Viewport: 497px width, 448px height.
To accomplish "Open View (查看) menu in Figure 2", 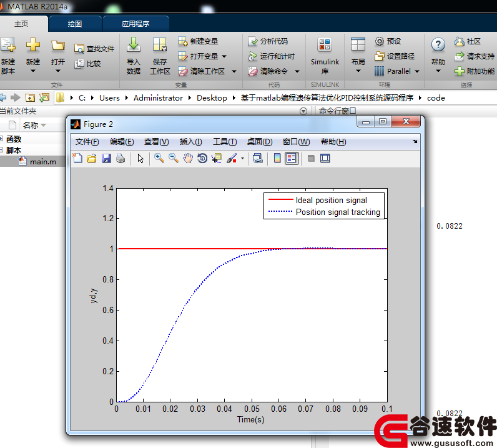I will (x=156, y=141).
